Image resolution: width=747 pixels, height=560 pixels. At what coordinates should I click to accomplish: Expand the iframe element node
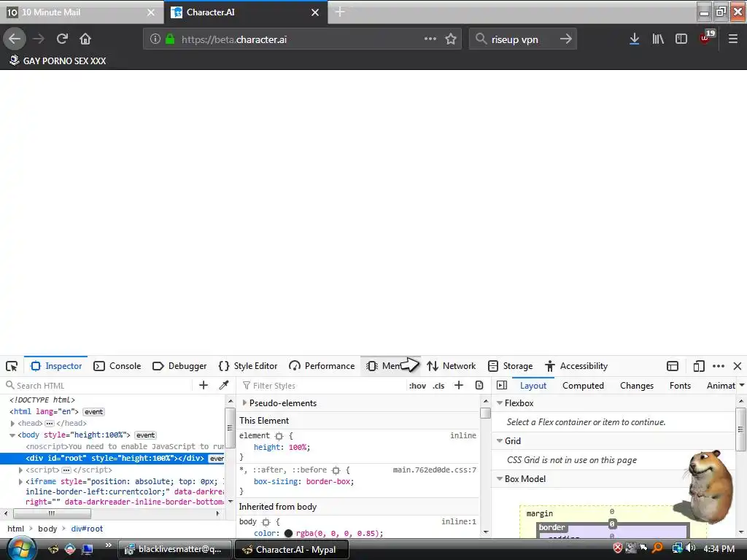click(20, 481)
